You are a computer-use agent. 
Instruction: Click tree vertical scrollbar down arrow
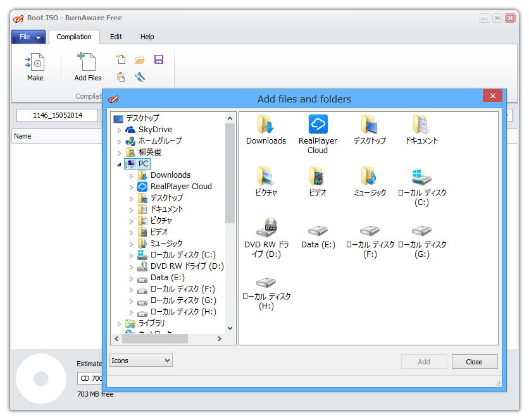pyautogui.click(x=230, y=328)
